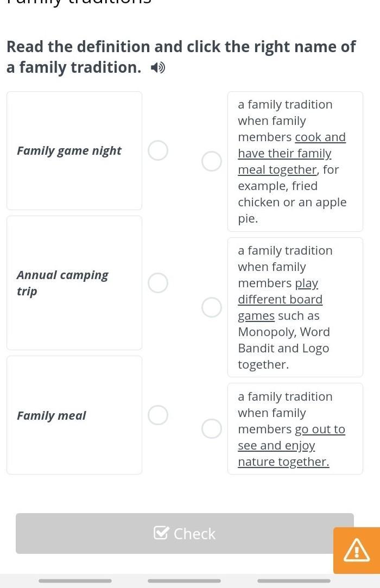
Task: Click the Annual camping trip card
Action: [74, 283]
